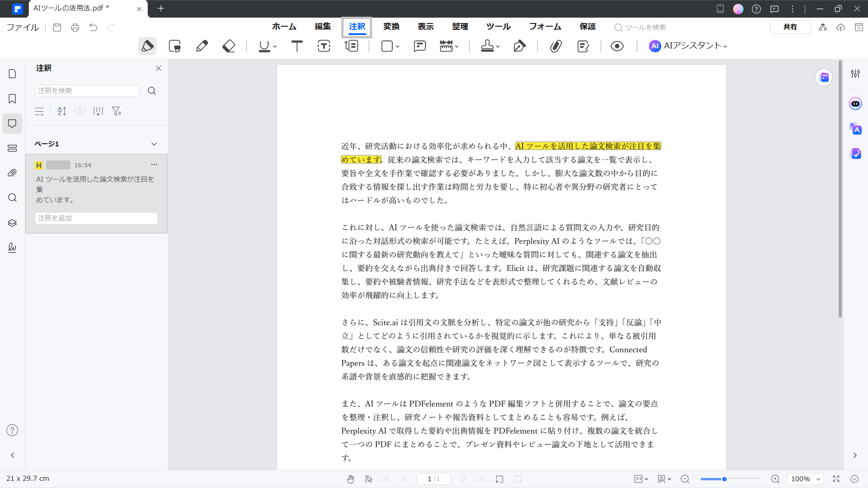Open shape tool dropdown arrow

tap(397, 47)
